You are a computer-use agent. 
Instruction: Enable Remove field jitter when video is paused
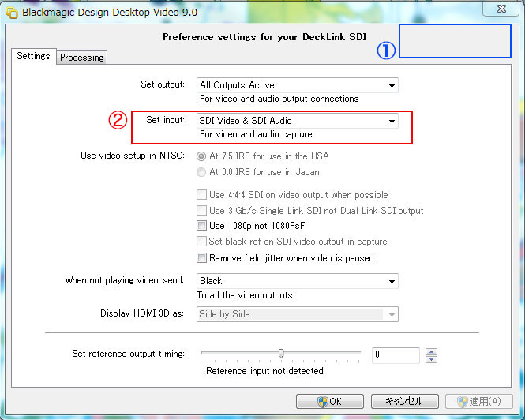point(201,258)
